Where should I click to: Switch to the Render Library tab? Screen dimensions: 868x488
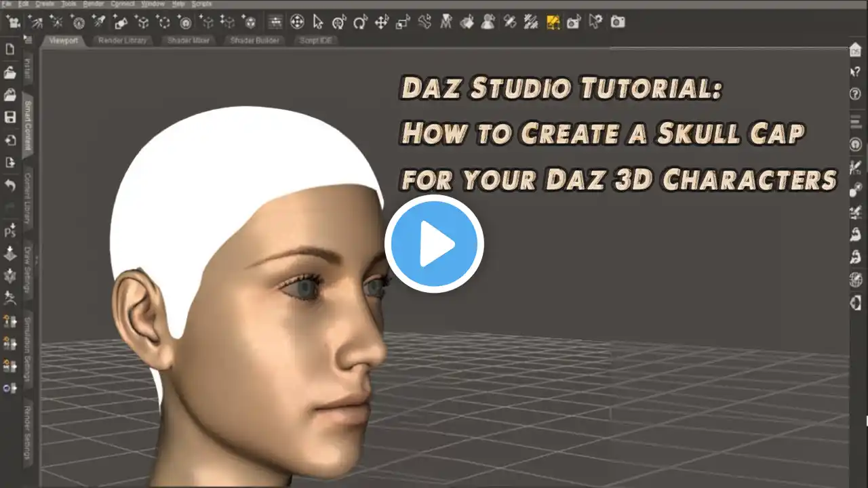(122, 41)
